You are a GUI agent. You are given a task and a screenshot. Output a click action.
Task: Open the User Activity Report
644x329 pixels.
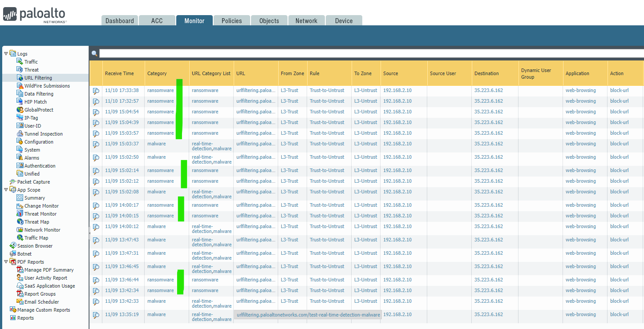pyautogui.click(x=46, y=277)
